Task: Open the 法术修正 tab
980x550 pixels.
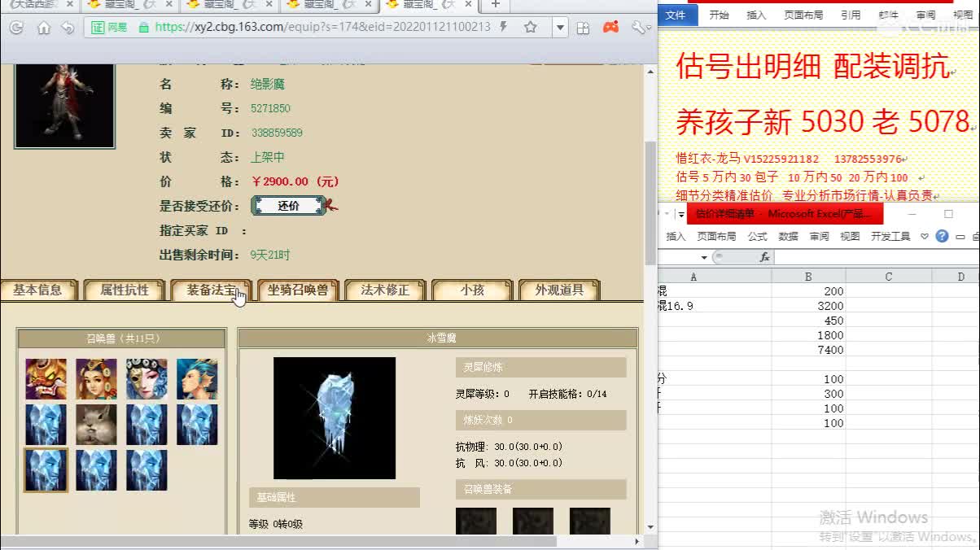Action: [386, 290]
